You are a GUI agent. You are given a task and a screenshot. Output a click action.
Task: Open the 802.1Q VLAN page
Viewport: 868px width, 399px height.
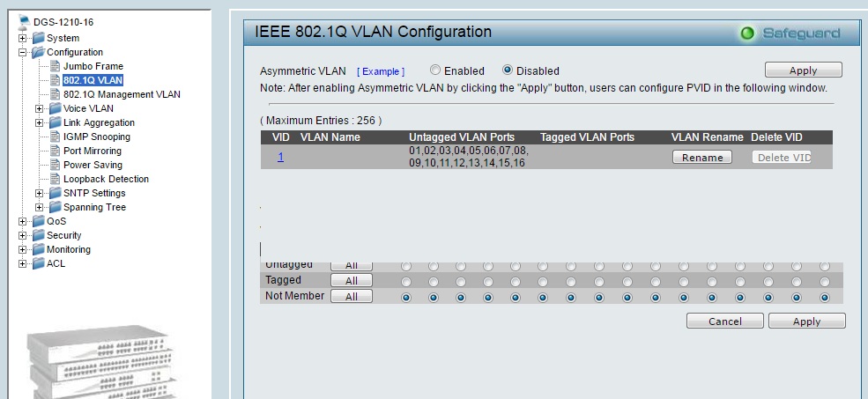click(x=93, y=80)
